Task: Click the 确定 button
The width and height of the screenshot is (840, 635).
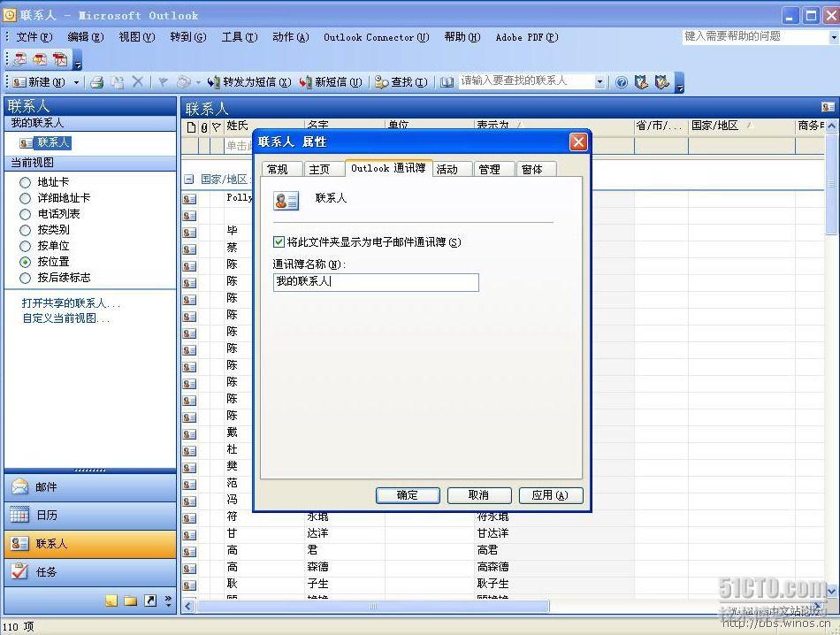Action: pyautogui.click(x=408, y=495)
